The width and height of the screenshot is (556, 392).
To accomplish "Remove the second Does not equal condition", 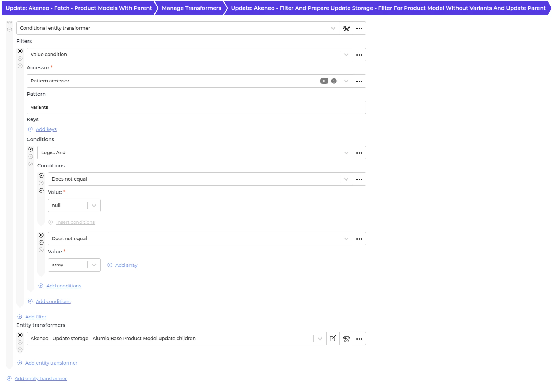I will [41, 235].
